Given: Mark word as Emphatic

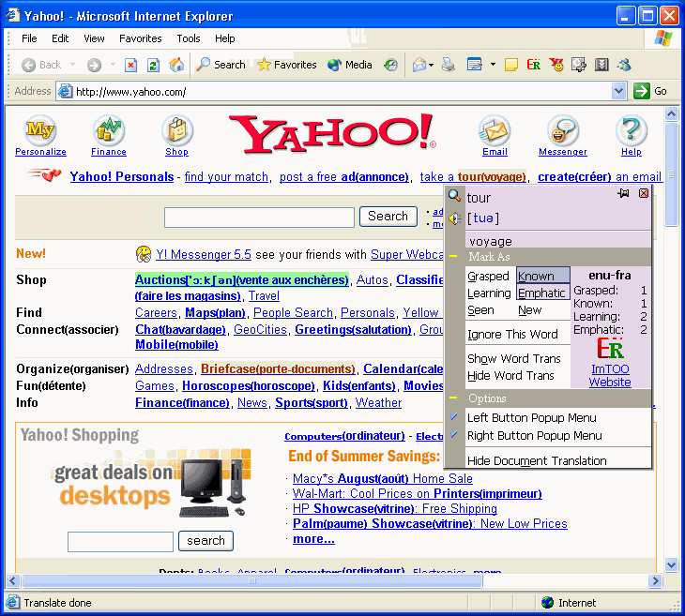Looking at the screenshot, I should 543,293.
